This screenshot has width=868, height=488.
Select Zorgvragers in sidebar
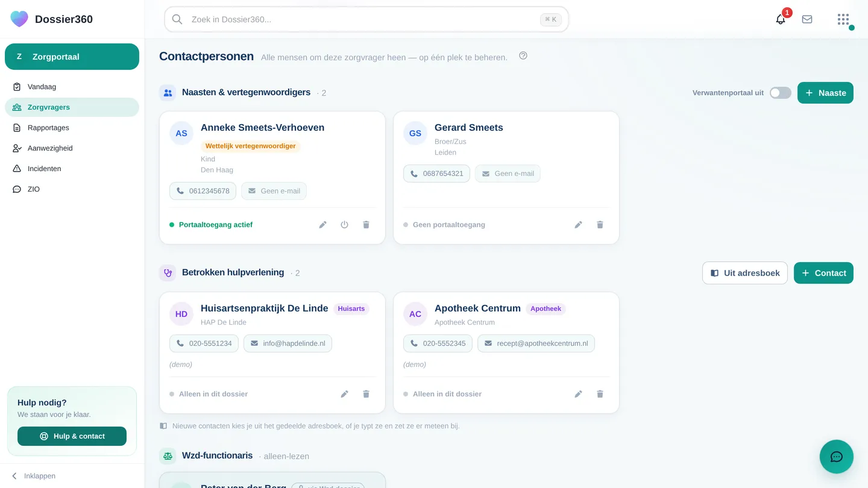point(72,107)
